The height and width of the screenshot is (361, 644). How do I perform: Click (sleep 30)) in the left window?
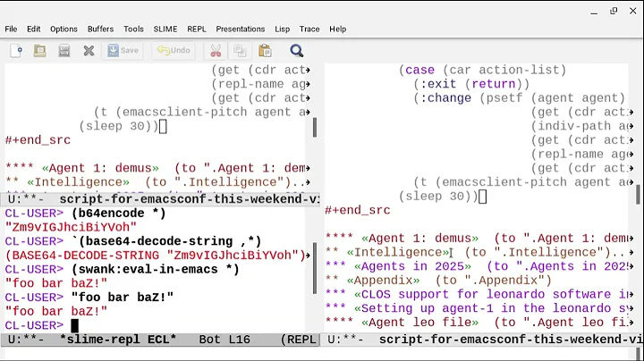point(119,126)
